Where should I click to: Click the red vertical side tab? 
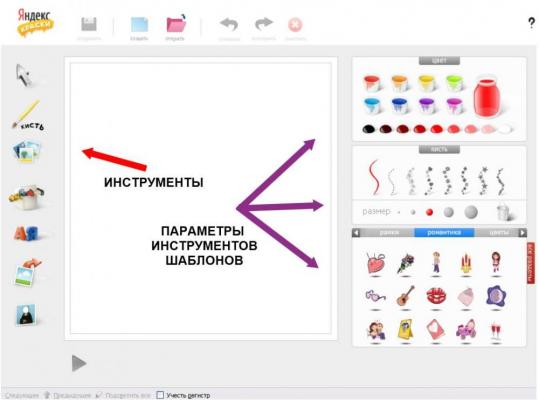pos(531,263)
